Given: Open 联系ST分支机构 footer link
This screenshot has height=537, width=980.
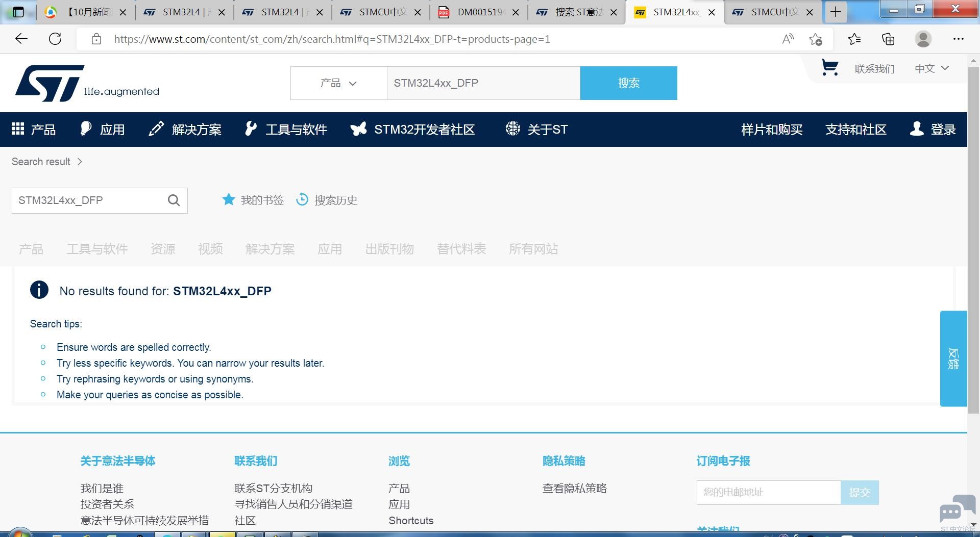Looking at the screenshot, I should [274, 489].
